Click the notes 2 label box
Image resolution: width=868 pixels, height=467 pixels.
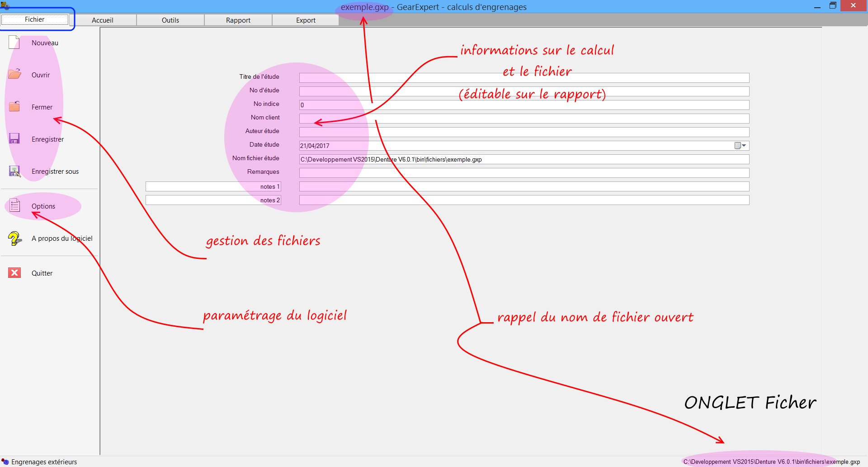(x=213, y=200)
